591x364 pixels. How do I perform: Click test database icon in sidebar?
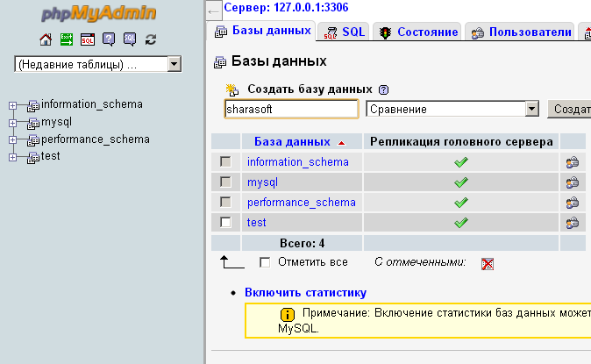point(33,158)
